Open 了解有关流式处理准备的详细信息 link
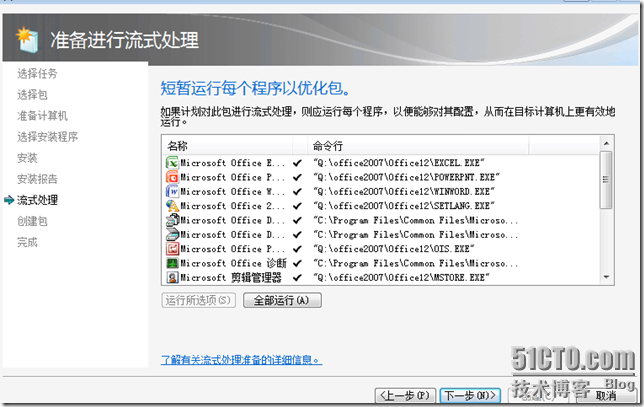Viewport: 644px width, 407px height. point(242,360)
